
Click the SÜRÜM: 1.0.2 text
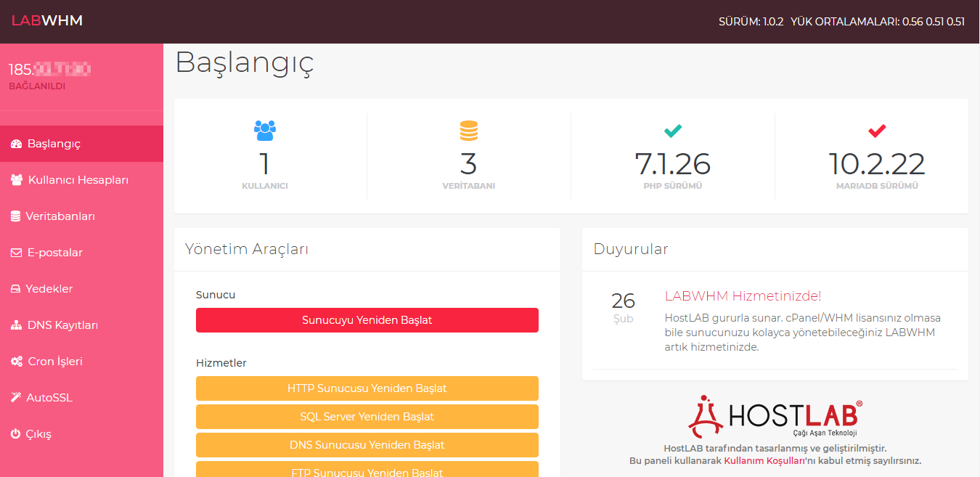point(751,22)
